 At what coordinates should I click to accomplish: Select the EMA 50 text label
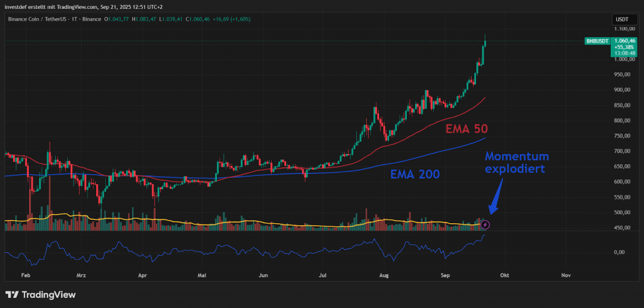467,129
